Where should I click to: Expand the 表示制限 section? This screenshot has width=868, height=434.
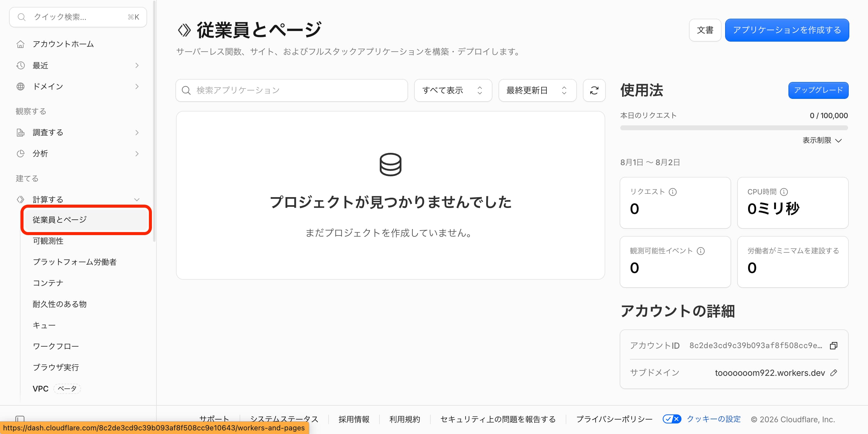[x=822, y=140]
